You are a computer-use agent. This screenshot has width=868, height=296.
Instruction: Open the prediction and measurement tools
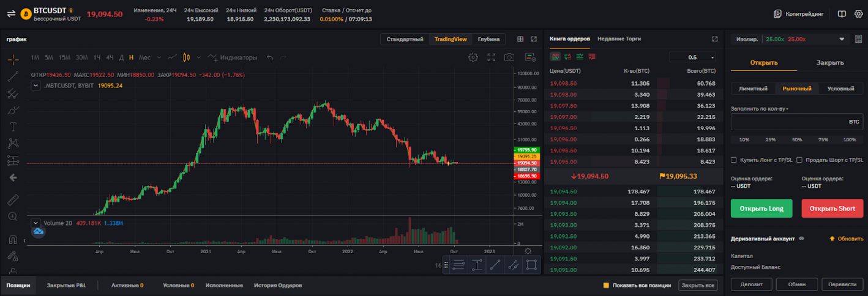click(13, 161)
